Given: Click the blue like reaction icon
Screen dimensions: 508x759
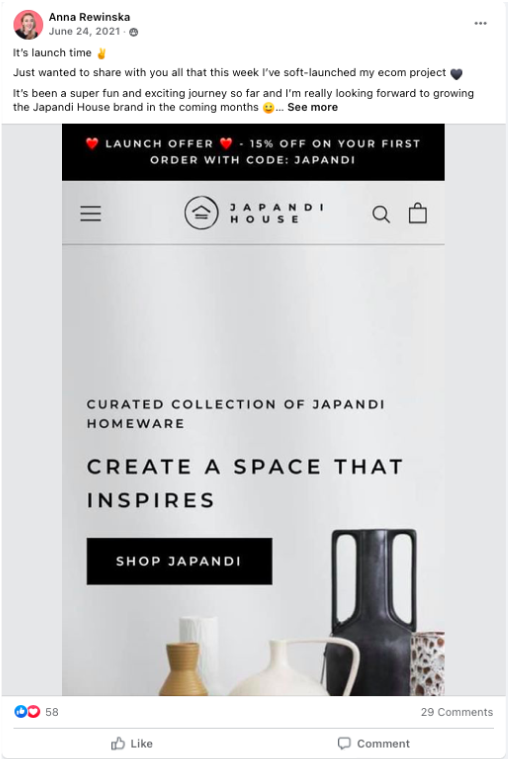Looking at the screenshot, I should [20, 711].
